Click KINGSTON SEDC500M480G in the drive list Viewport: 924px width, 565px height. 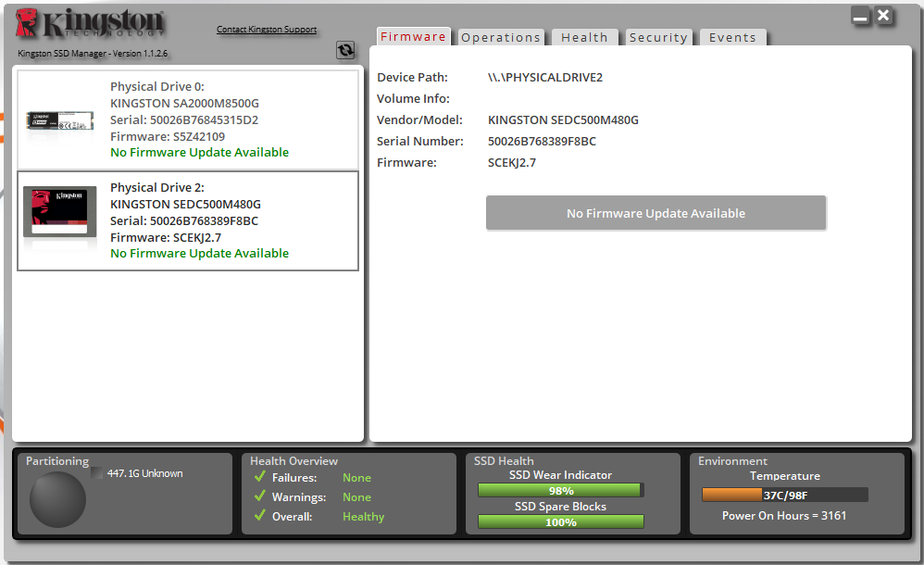pyautogui.click(x=185, y=204)
